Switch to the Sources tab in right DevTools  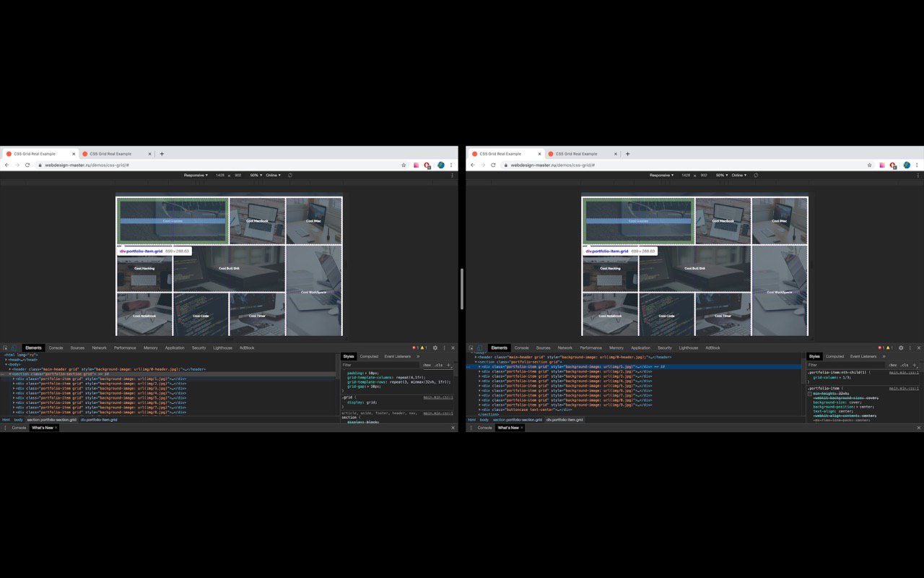click(x=543, y=348)
